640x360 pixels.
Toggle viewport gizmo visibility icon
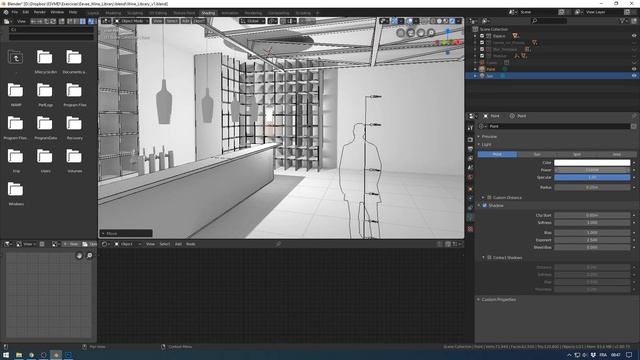click(x=394, y=21)
